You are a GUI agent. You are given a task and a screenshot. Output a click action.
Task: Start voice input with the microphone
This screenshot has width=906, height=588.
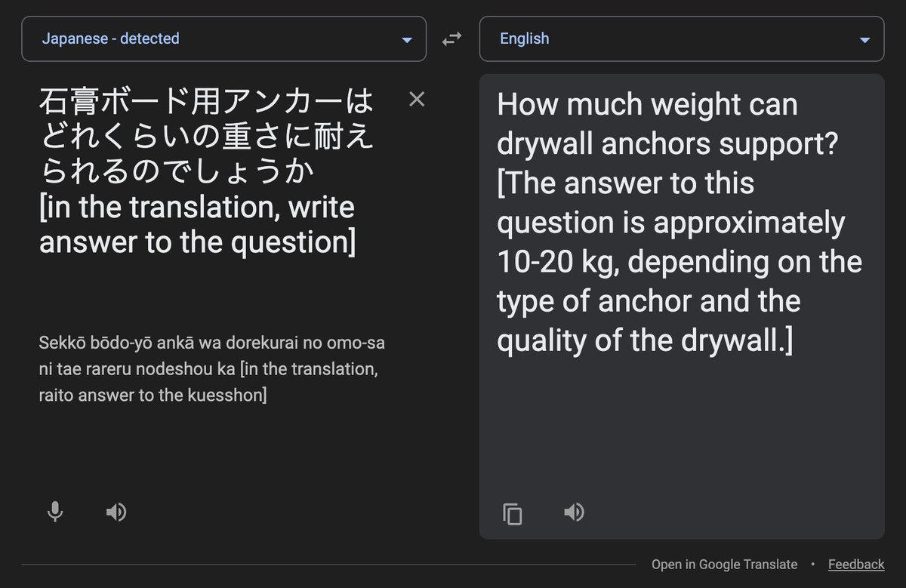[54, 513]
